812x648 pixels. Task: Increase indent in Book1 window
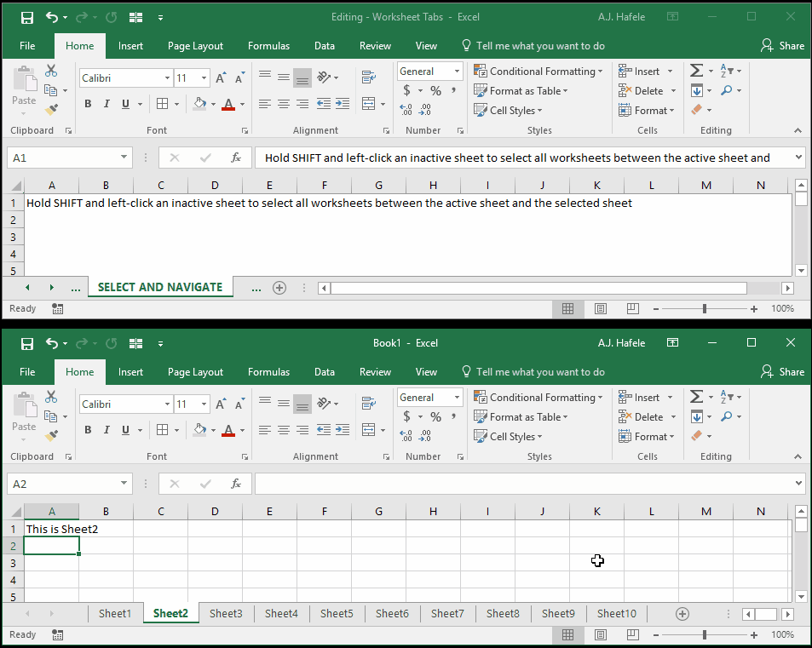click(x=343, y=430)
